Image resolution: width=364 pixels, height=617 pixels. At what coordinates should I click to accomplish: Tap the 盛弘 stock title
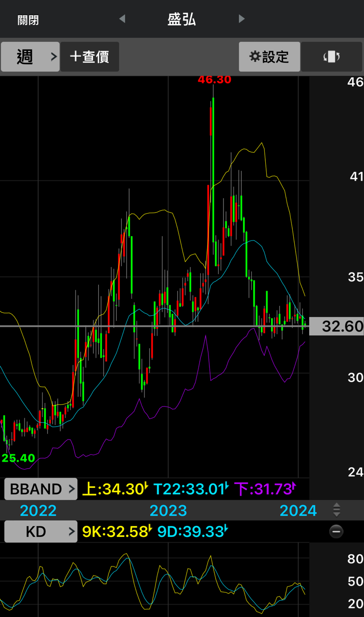tap(182, 19)
